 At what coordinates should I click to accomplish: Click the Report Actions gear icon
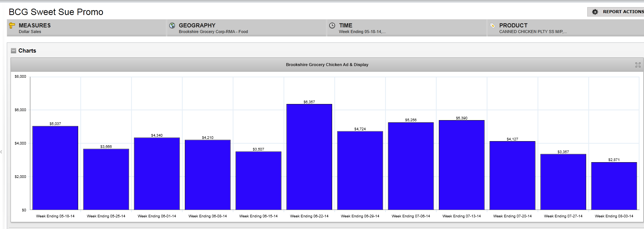click(595, 12)
